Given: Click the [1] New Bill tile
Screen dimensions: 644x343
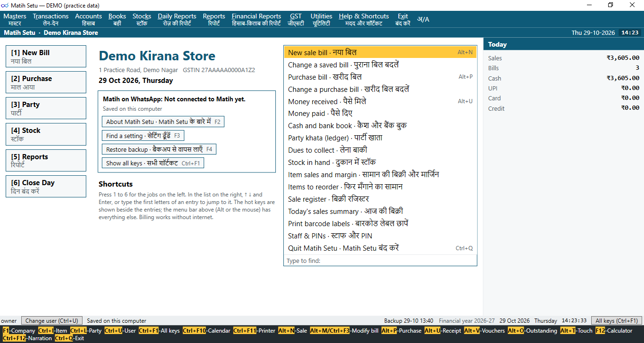Looking at the screenshot, I should click(46, 57).
